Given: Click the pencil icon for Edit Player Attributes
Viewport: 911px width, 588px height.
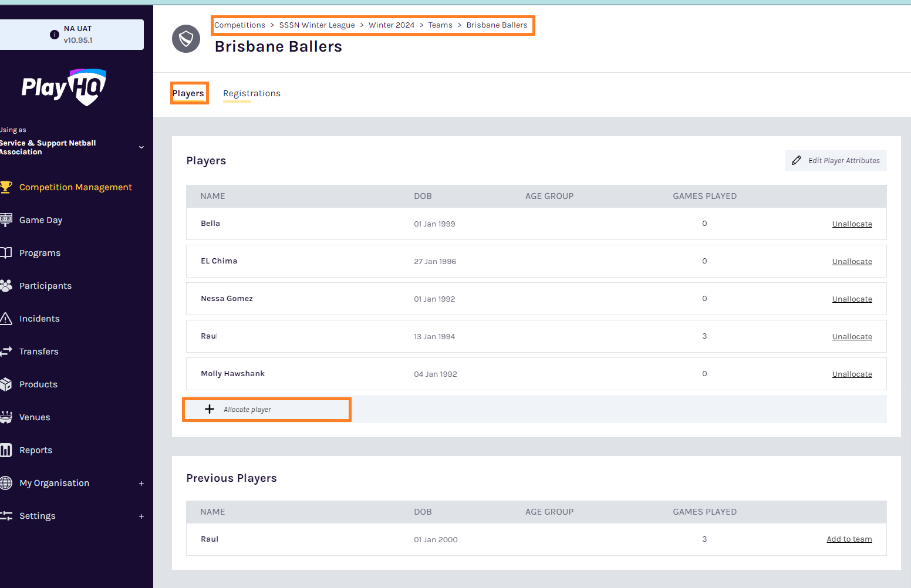Looking at the screenshot, I should pyautogui.click(x=797, y=160).
